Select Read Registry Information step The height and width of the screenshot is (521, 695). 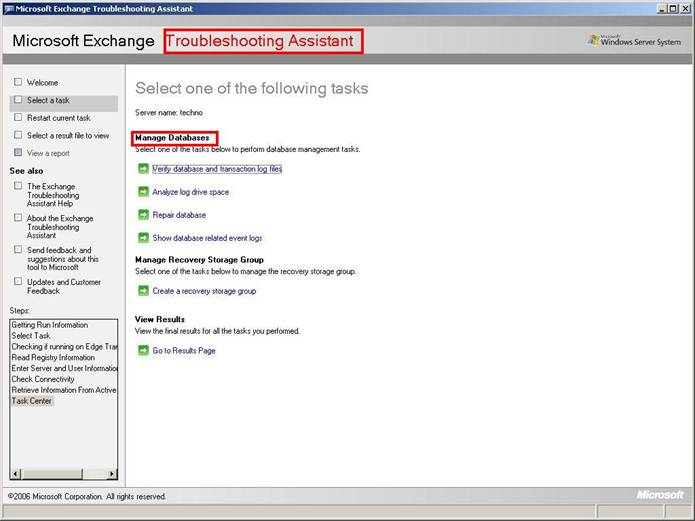[x=53, y=357]
